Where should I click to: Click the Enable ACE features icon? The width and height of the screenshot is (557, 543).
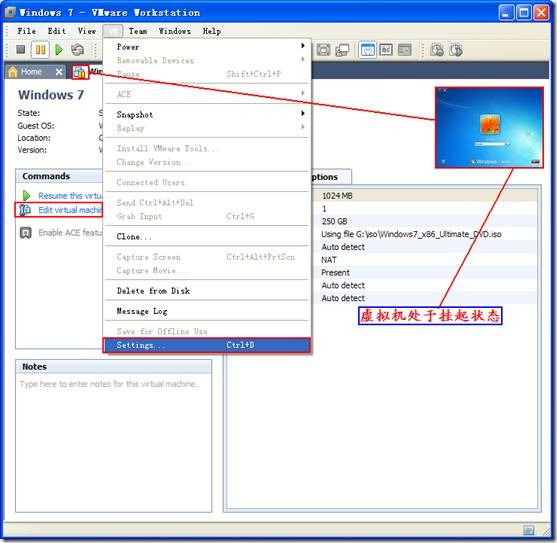[26, 233]
